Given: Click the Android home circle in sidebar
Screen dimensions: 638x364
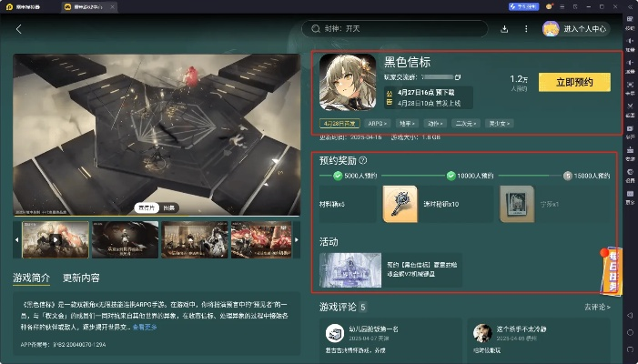Looking at the screenshot, I should [x=630, y=332].
